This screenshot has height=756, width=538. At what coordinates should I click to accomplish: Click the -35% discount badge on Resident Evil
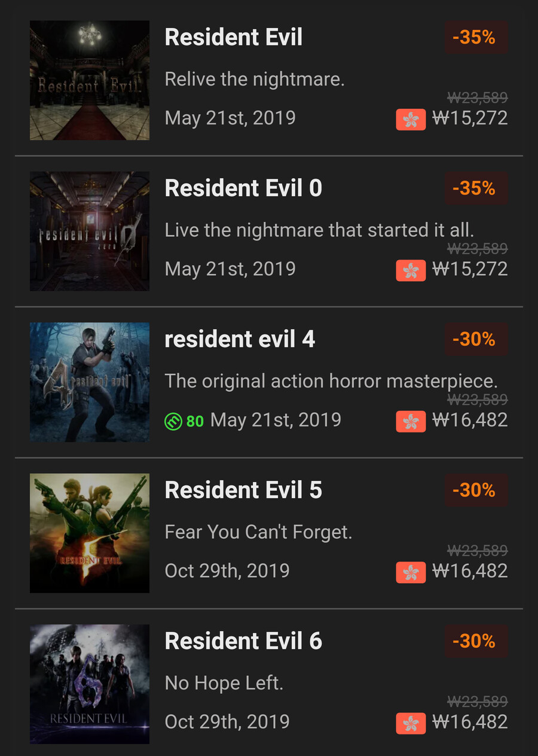click(476, 38)
